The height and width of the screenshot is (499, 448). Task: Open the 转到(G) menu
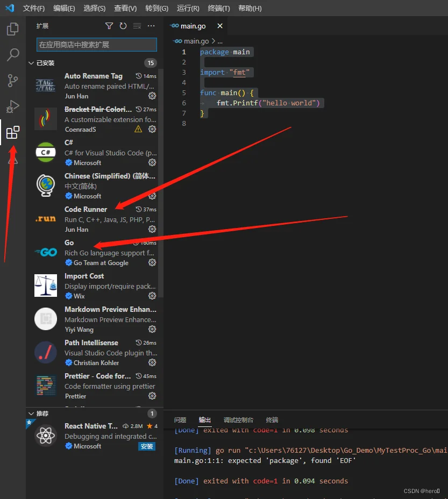click(157, 8)
